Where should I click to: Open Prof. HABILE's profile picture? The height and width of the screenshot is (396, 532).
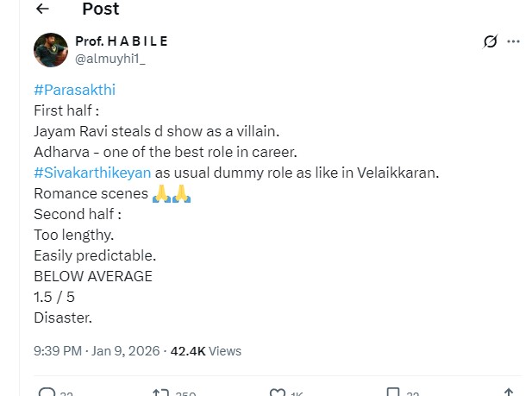point(51,50)
